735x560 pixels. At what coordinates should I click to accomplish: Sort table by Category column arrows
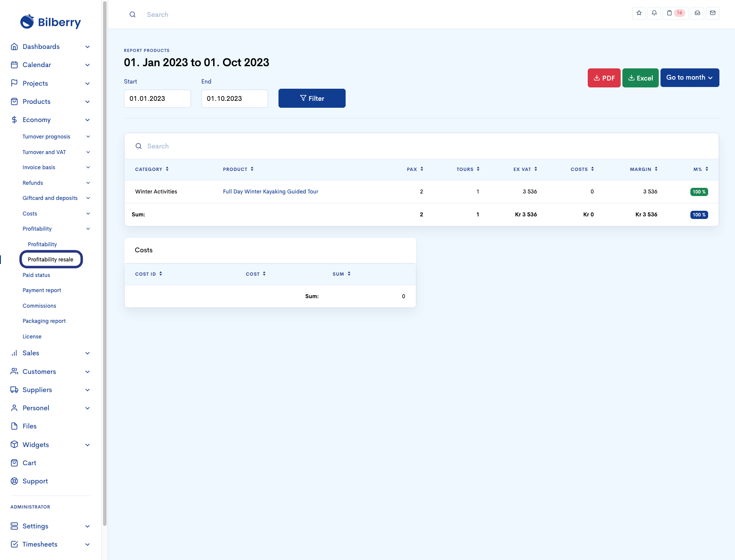(167, 169)
